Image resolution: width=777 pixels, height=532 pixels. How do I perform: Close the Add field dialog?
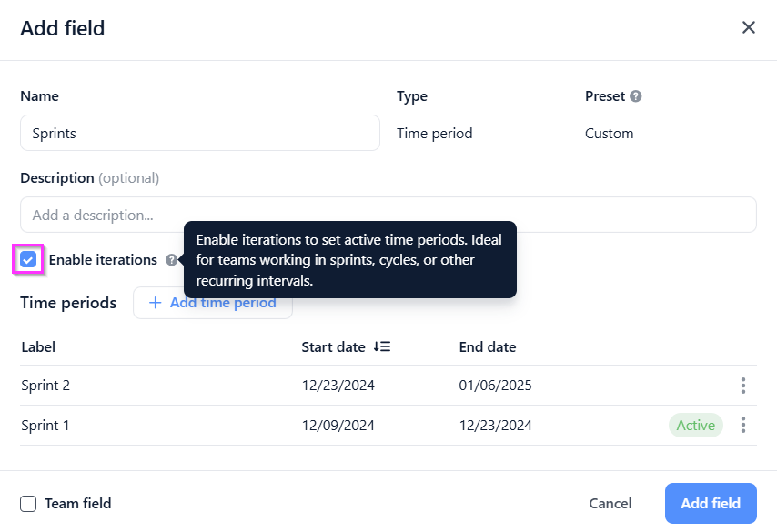coord(748,27)
